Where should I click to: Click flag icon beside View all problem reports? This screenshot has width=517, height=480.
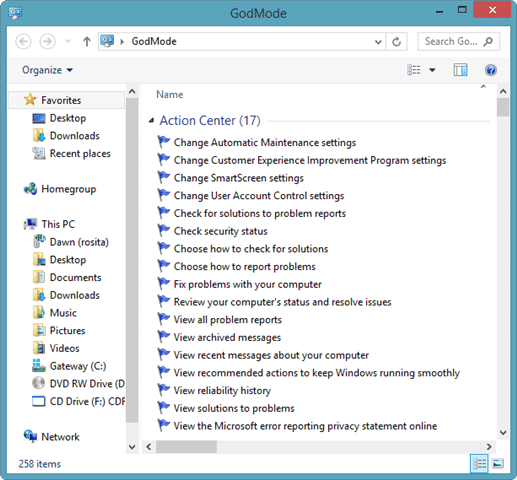click(x=164, y=319)
